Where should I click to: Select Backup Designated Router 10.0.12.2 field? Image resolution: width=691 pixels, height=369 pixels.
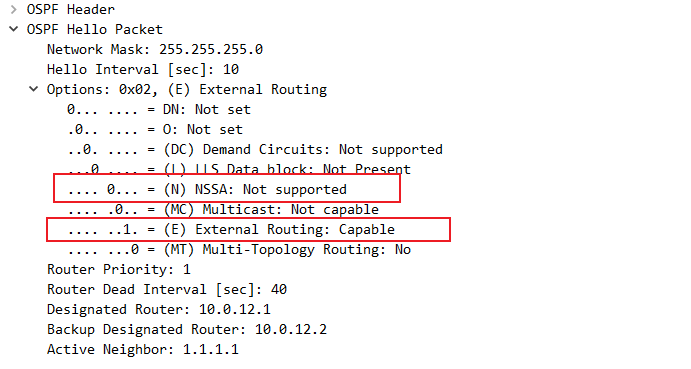click(187, 329)
